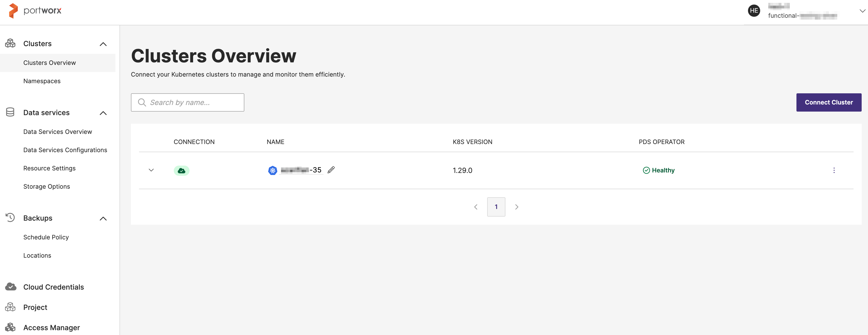
Task: Click the pencil edit icon beside cluster name
Action: (331, 170)
